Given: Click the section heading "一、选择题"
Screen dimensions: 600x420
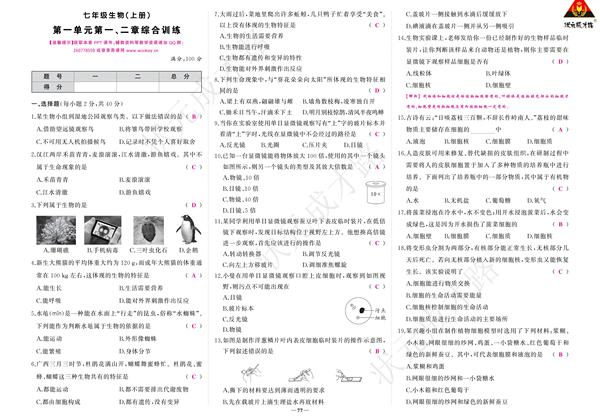Looking at the screenshot, I should 45,104.
